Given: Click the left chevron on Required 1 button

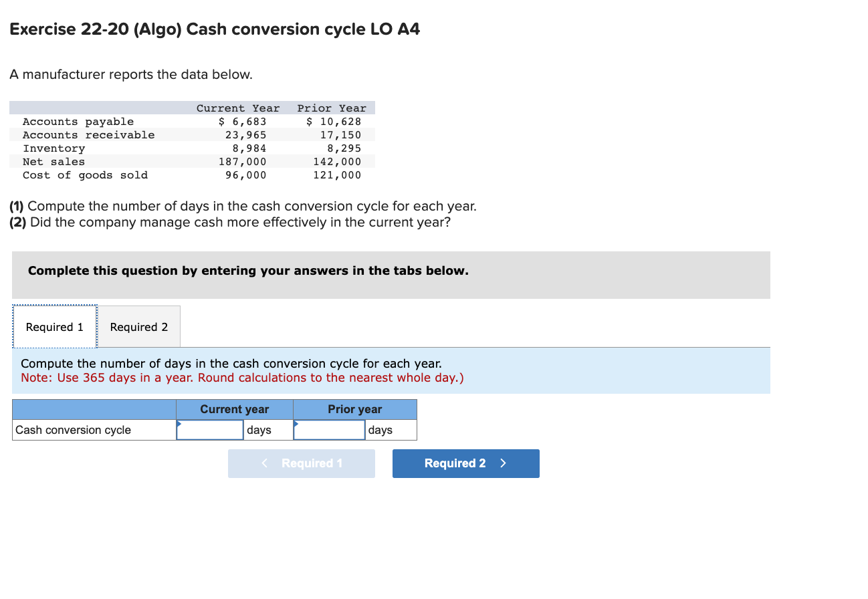Looking at the screenshot, I should (x=264, y=463).
